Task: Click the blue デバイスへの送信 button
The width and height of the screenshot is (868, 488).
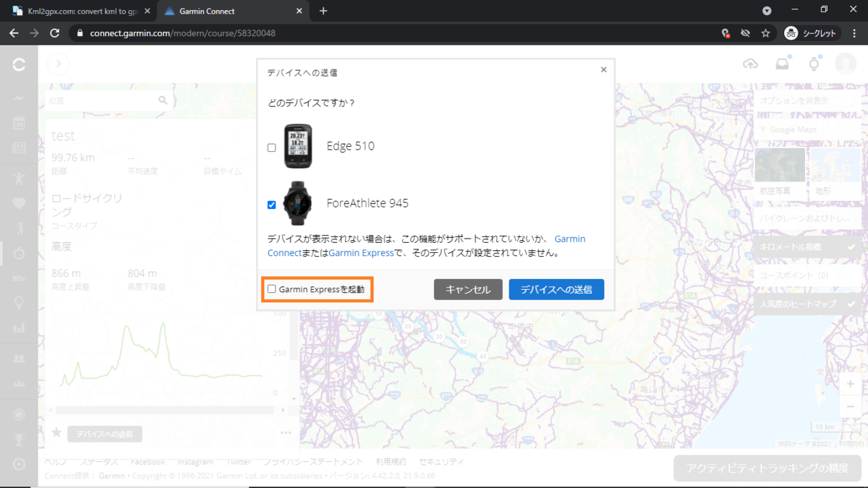Action: [x=556, y=289]
